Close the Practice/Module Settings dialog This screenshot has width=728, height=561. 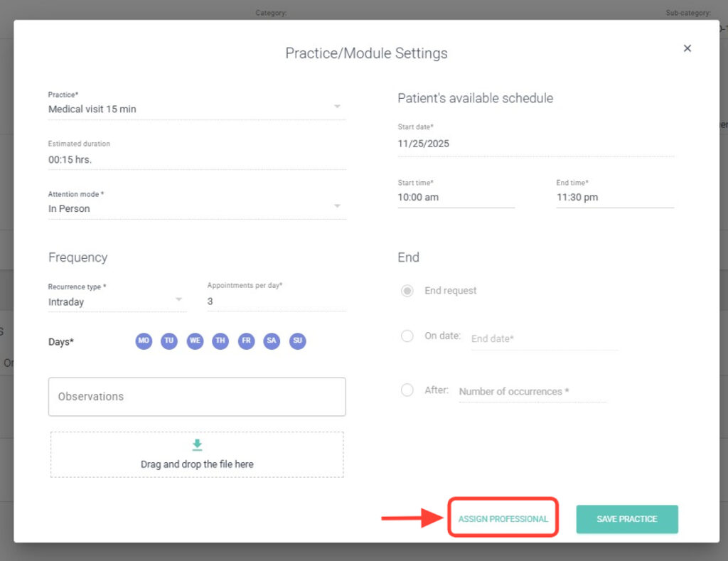point(687,48)
